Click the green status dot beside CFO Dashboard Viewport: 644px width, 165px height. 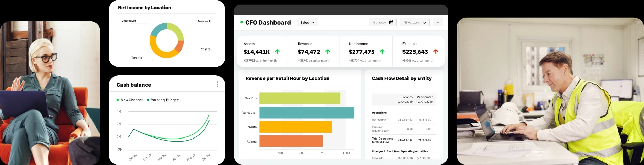(241, 22)
